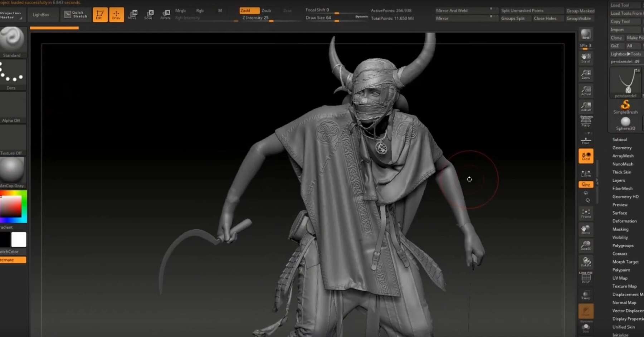Click the Close Holes button
644x337 pixels.
pyautogui.click(x=545, y=18)
